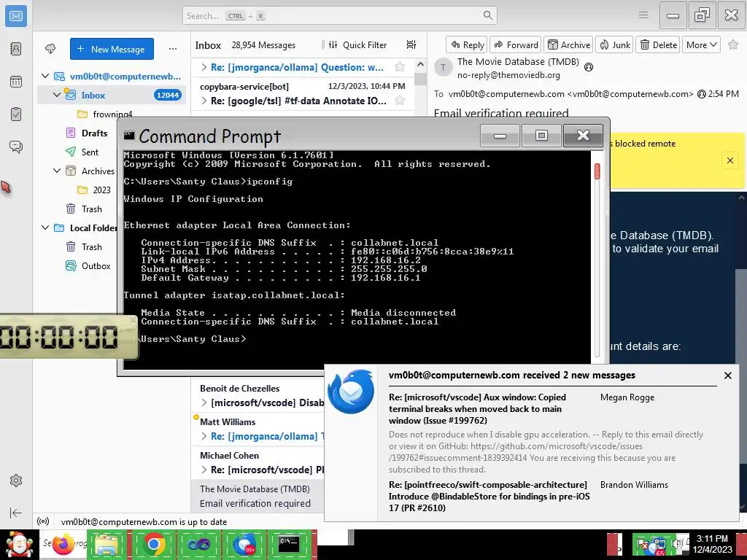747x560 pixels.
Task: Open Firefox from the taskbar
Action: pos(63,544)
